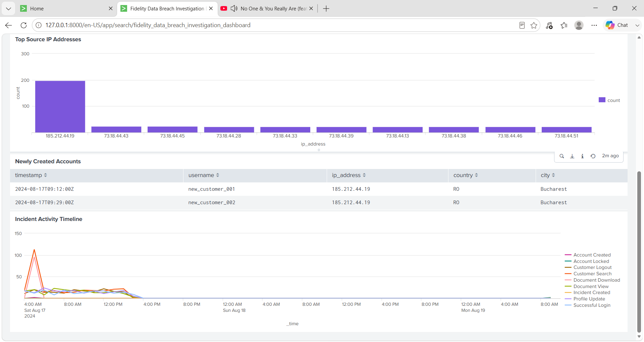Open tab search dropdown arrow
The image size is (644, 342).
[9, 8]
